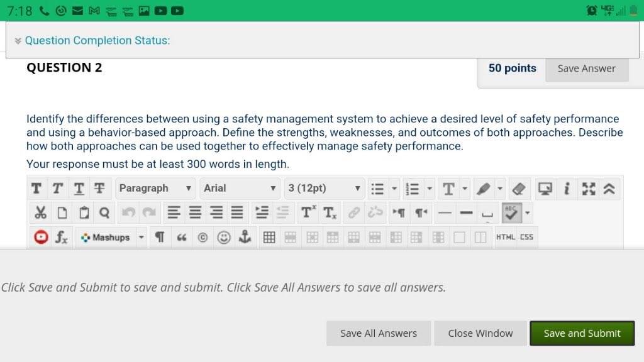Copy selection using the copy icon
Screen dimensions: 644x362
point(62,212)
